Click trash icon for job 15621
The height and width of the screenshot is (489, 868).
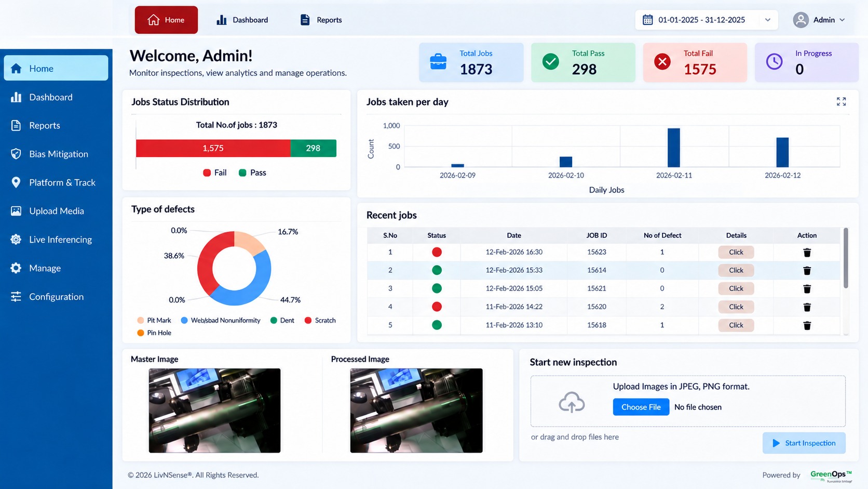[x=807, y=289]
